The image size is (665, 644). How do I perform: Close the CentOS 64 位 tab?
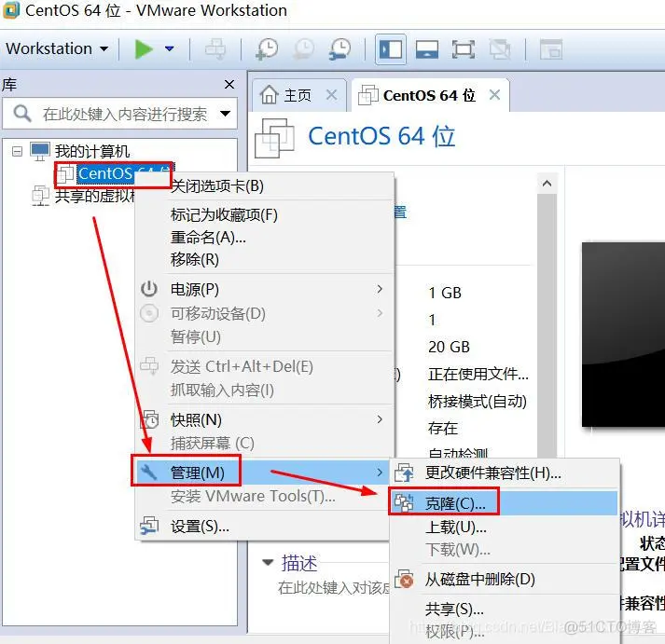click(494, 94)
